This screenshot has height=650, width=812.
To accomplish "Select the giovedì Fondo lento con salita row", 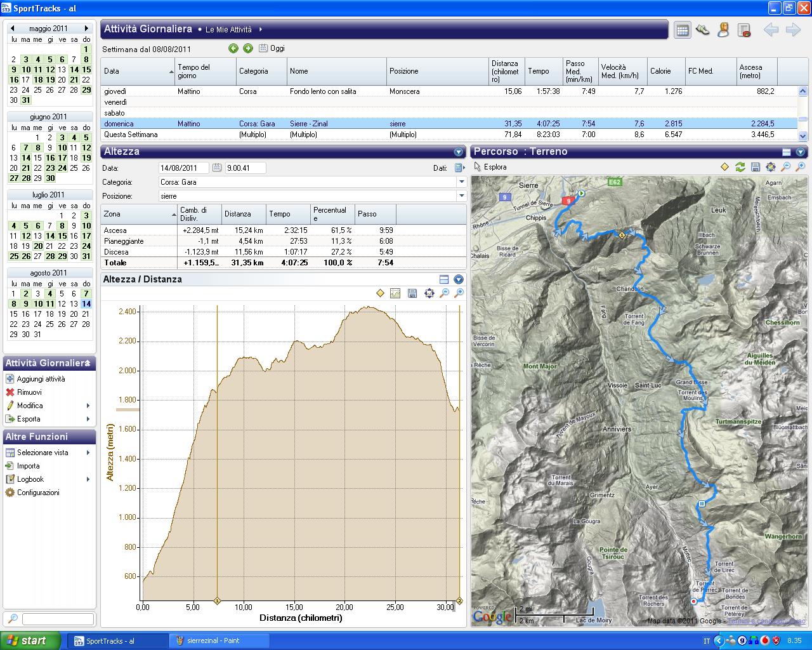I will coord(449,91).
